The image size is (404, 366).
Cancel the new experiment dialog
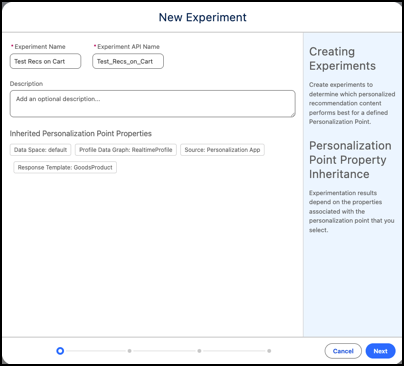[x=343, y=351]
